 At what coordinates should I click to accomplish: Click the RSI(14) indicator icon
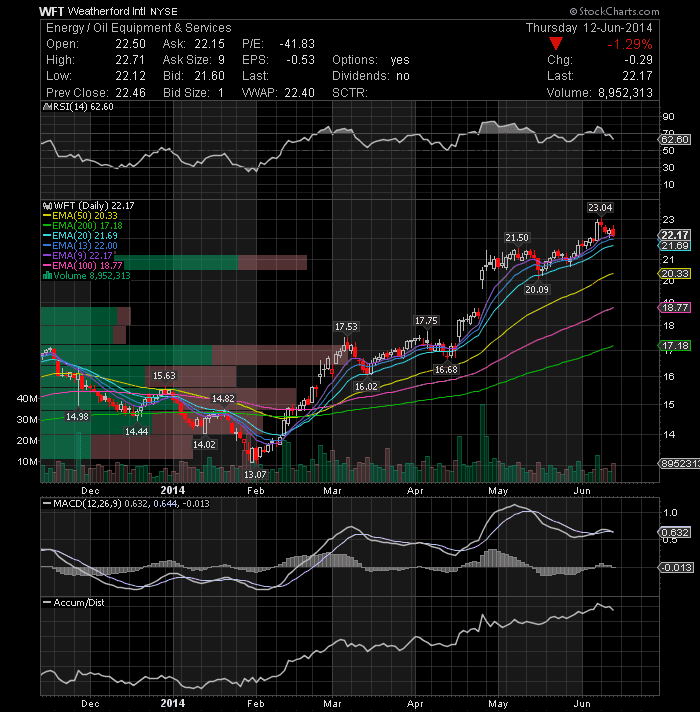pos(47,107)
